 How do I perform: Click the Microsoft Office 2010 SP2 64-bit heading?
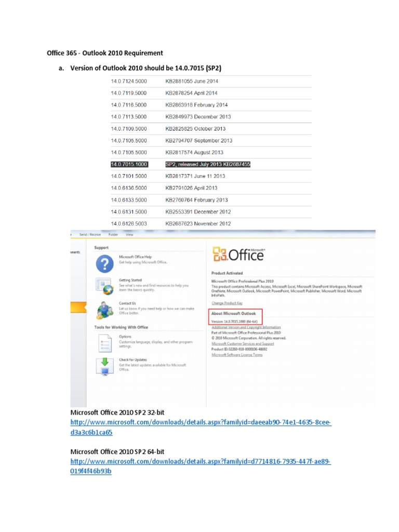117,451
